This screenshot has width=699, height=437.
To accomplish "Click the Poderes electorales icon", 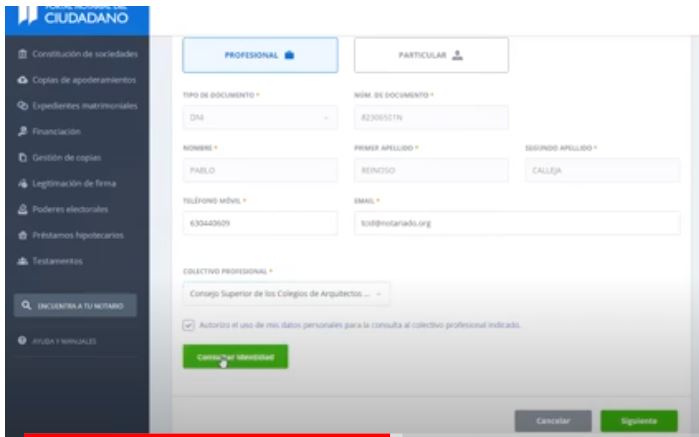I will point(22,210).
